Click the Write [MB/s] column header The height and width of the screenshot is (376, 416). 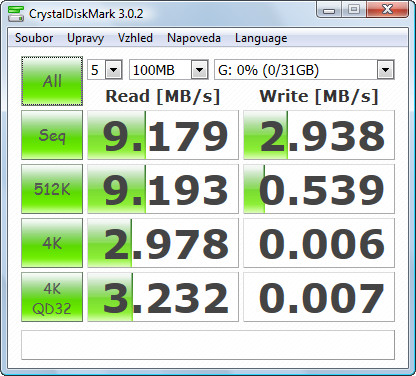[x=319, y=96]
